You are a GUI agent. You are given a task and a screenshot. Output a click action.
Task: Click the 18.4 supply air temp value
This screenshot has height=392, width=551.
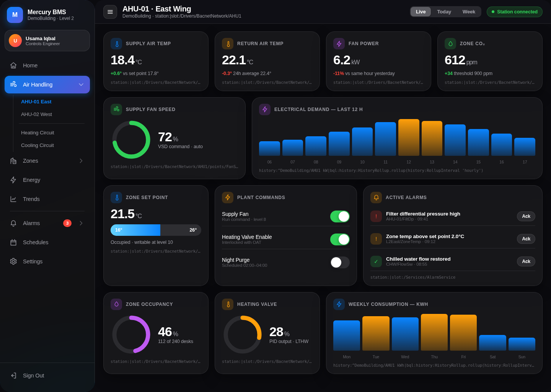tap(122, 60)
